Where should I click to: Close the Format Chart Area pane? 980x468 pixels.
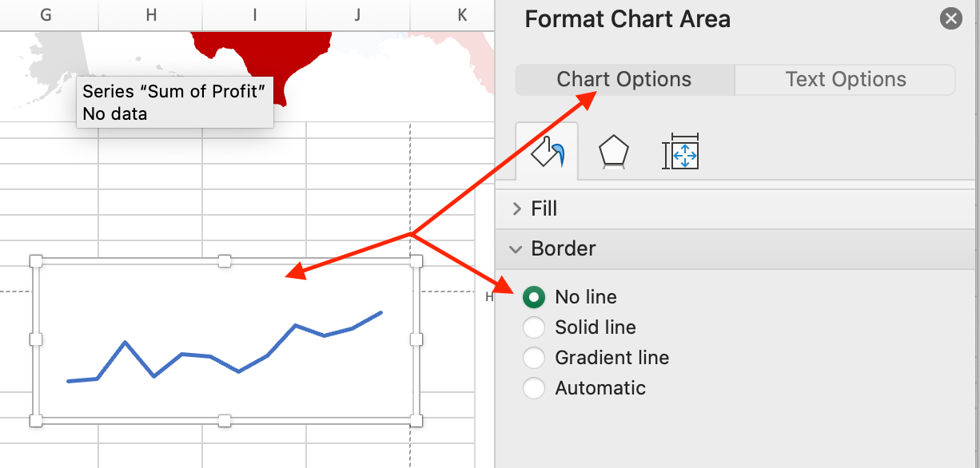(950, 18)
